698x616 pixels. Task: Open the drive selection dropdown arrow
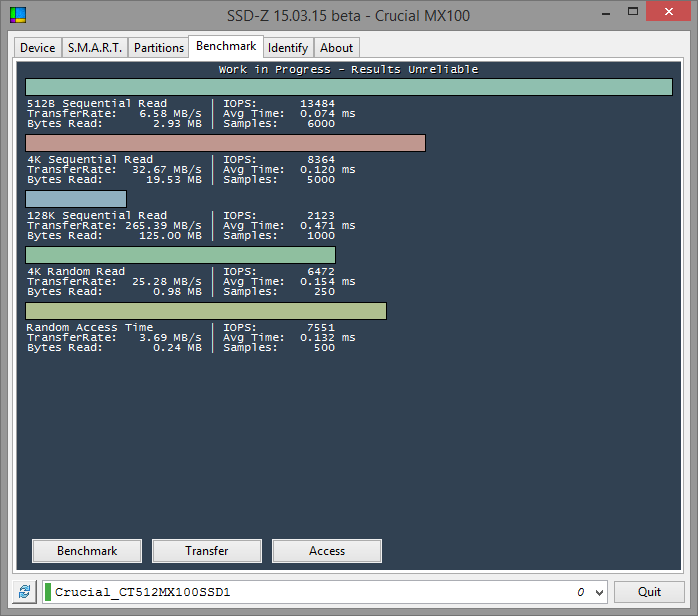pos(599,592)
